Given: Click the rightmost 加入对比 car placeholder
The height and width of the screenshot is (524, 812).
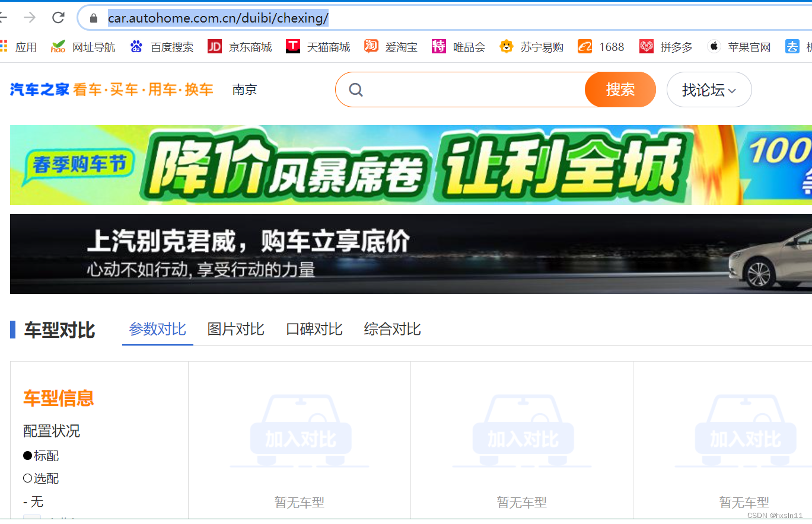Looking at the screenshot, I should (744, 432).
